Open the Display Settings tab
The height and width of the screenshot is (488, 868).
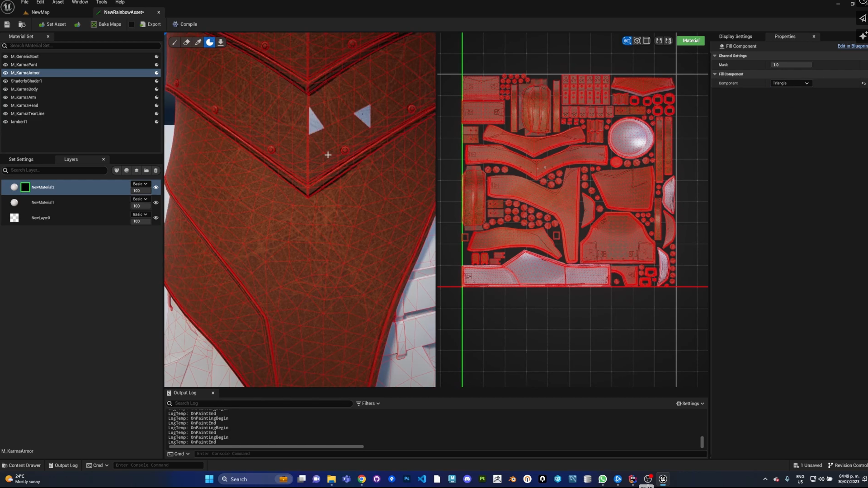(736, 37)
